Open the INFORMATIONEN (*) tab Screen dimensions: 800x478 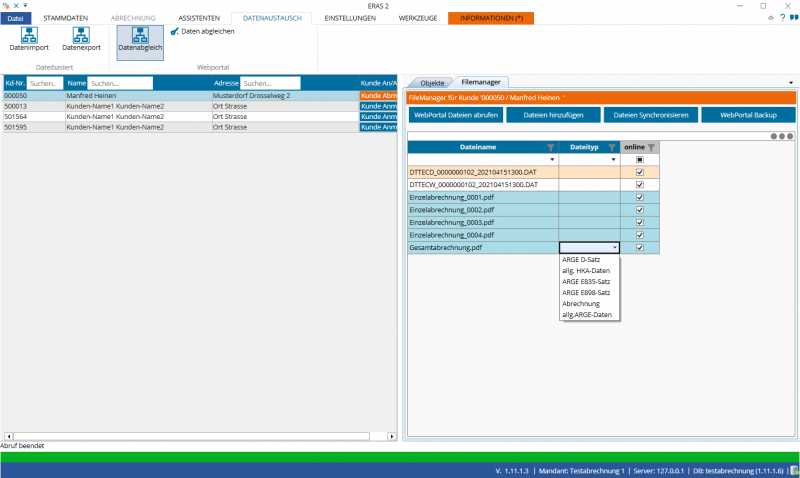(x=491, y=18)
